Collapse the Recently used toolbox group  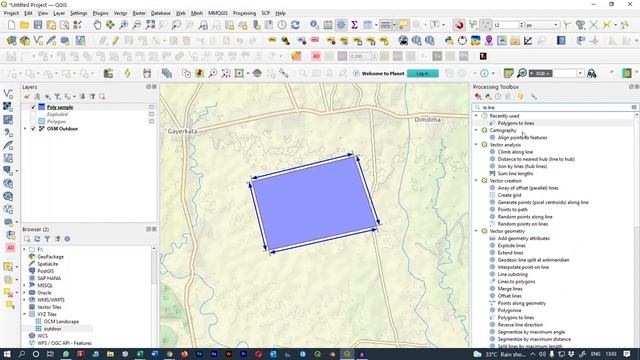tap(476, 116)
